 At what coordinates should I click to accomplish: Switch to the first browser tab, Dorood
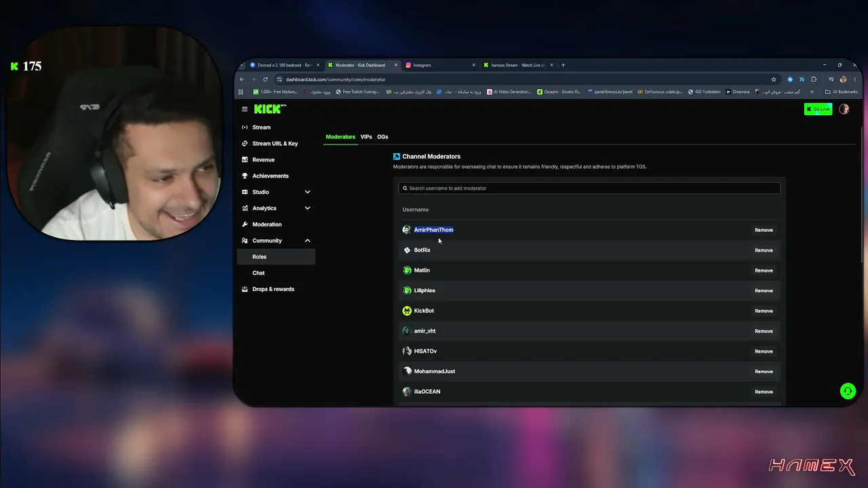(x=284, y=65)
